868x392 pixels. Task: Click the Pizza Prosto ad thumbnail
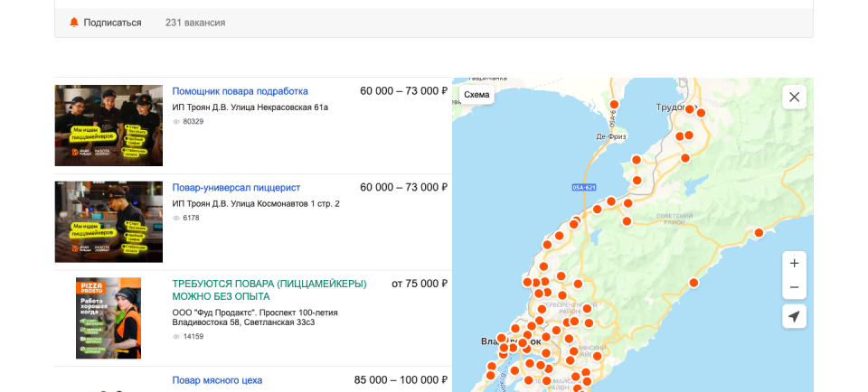pyautogui.click(x=108, y=318)
